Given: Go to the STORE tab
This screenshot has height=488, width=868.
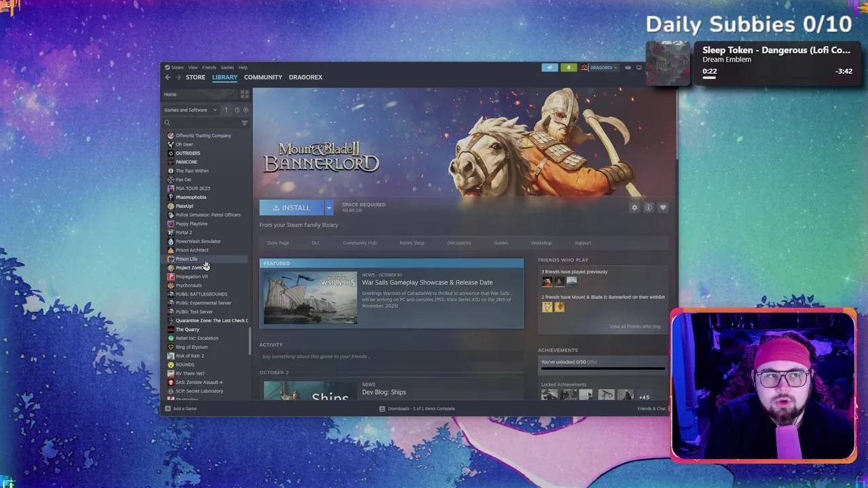Looking at the screenshot, I should [x=195, y=77].
